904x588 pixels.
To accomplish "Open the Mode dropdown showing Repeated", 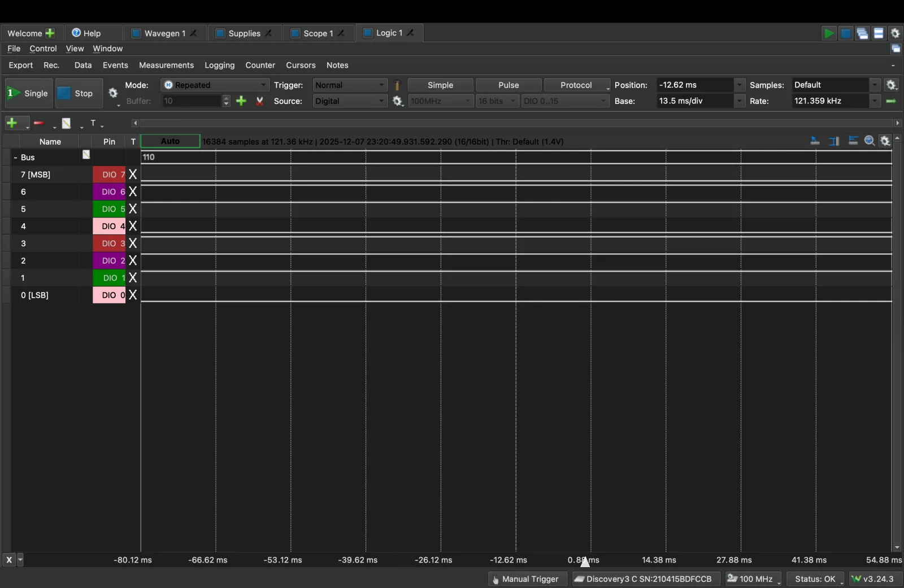I will click(x=215, y=85).
